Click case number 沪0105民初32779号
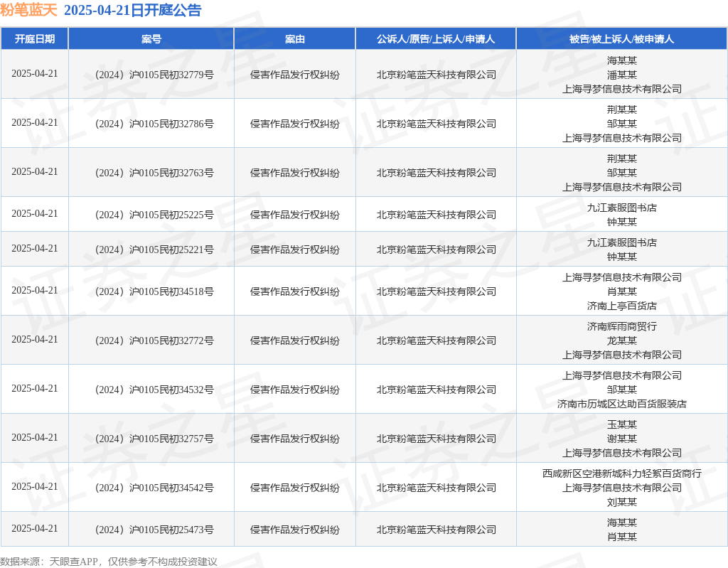The width and height of the screenshot is (728, 568). pyautogui.click(x=154, y=75)
